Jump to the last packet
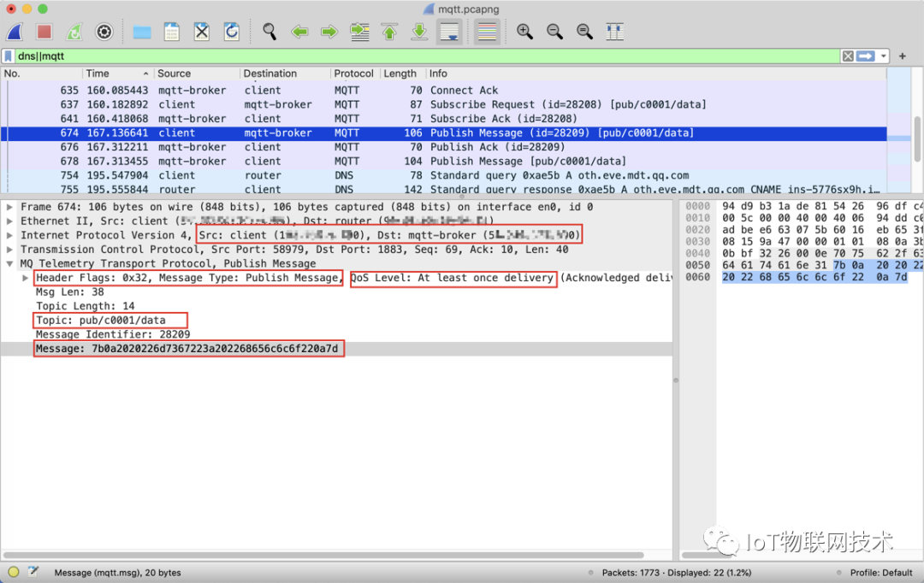The height and width of the screenshot is (583, 924). click(419, 32)
